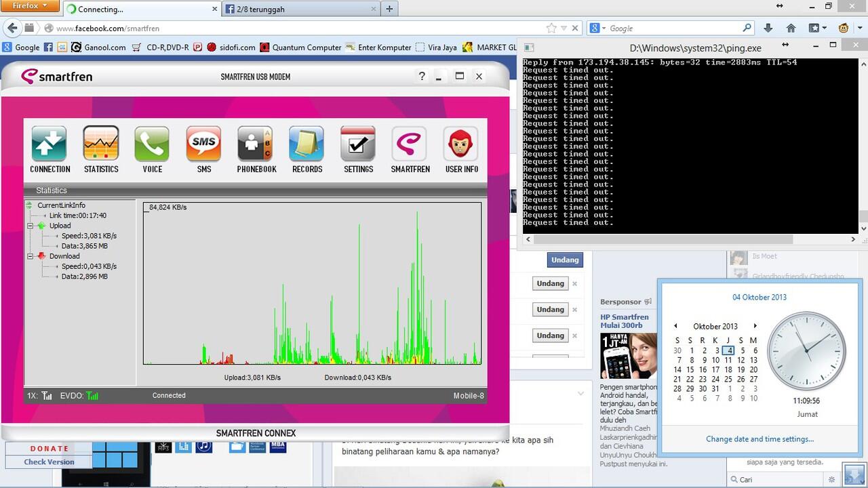Select date 25 in the calendar

click(728, 380)
